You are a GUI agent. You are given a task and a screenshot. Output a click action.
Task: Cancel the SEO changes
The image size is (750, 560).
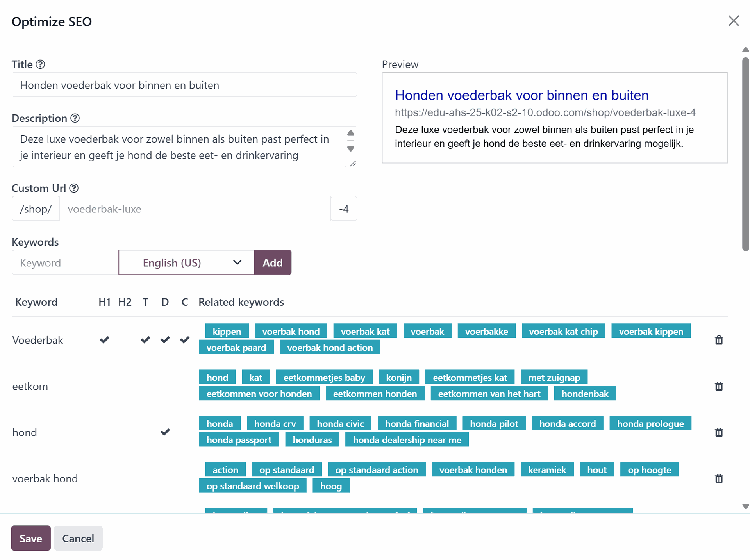pyautogui.click(x=78, y=538)
